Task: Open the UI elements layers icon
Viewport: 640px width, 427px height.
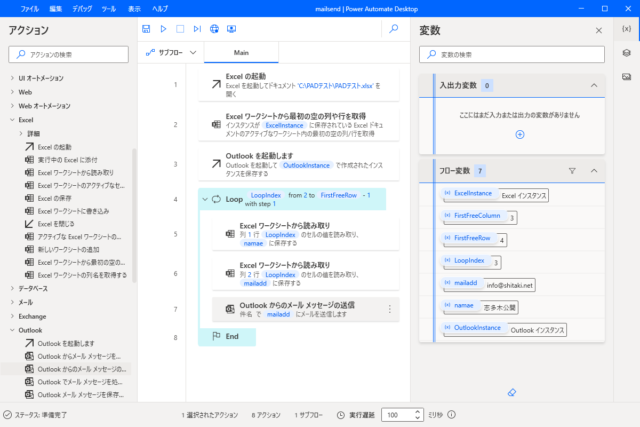Action: click(627, 53)
